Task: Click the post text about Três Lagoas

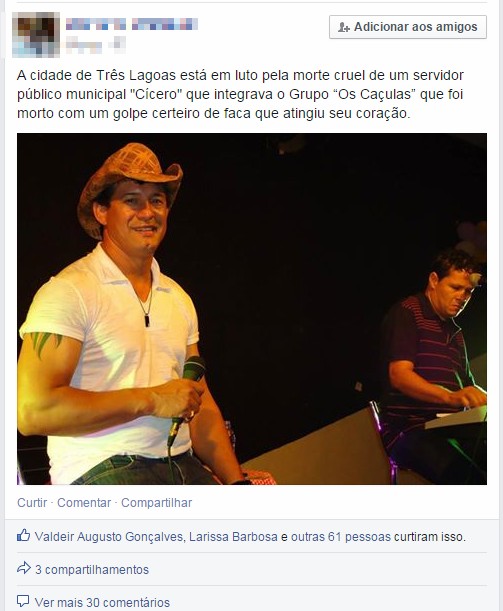Action: click(240, 94)
